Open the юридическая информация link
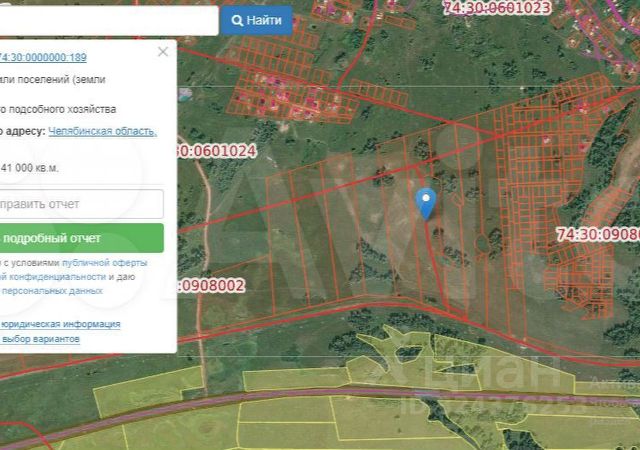640x450 pixels. pyautogui.click(x=60, y=324)
